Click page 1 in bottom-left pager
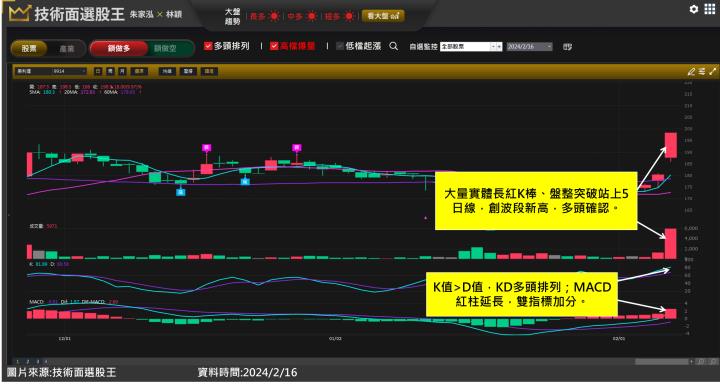The width and height of the screenshot is (720, 385). tap(17, 362)
